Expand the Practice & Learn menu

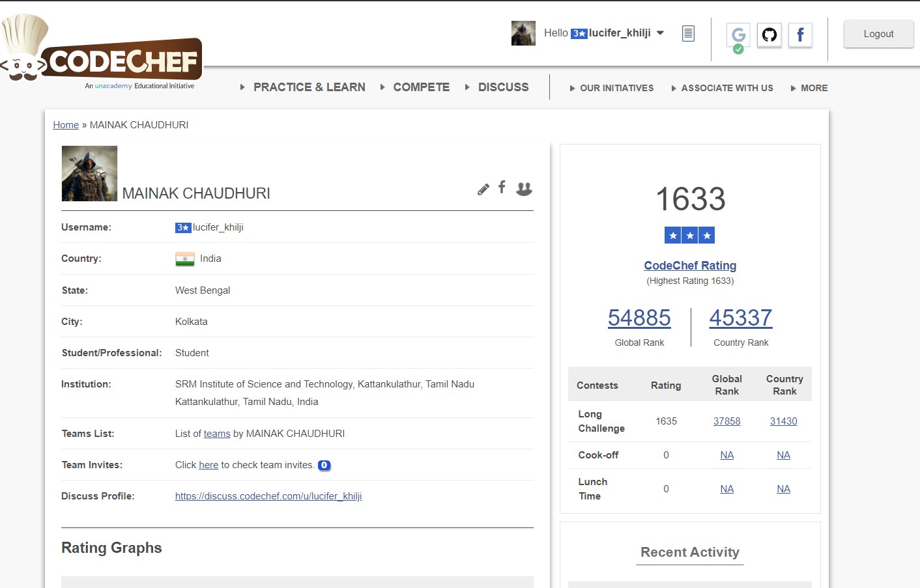(309, 87)
